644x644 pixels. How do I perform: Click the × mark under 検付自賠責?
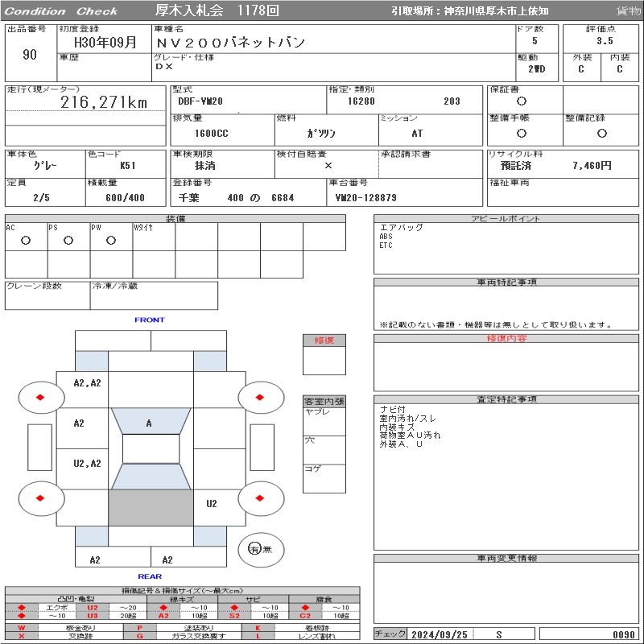coord(328,166)
